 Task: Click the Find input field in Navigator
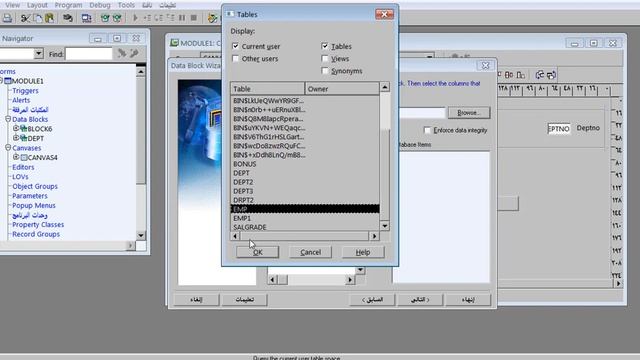[89, 53]
